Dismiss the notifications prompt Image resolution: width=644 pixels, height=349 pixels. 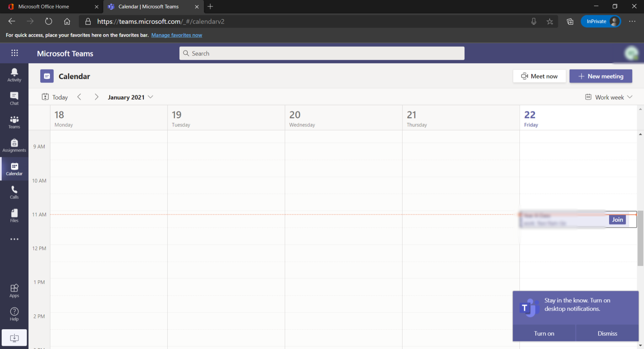pyautogui.click(x=607, y=333)
